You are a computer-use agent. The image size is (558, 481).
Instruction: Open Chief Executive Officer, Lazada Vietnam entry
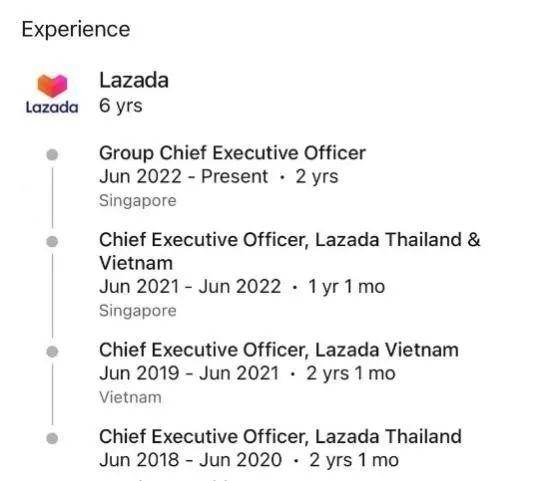pyautogui.click(x=279, y=350)
